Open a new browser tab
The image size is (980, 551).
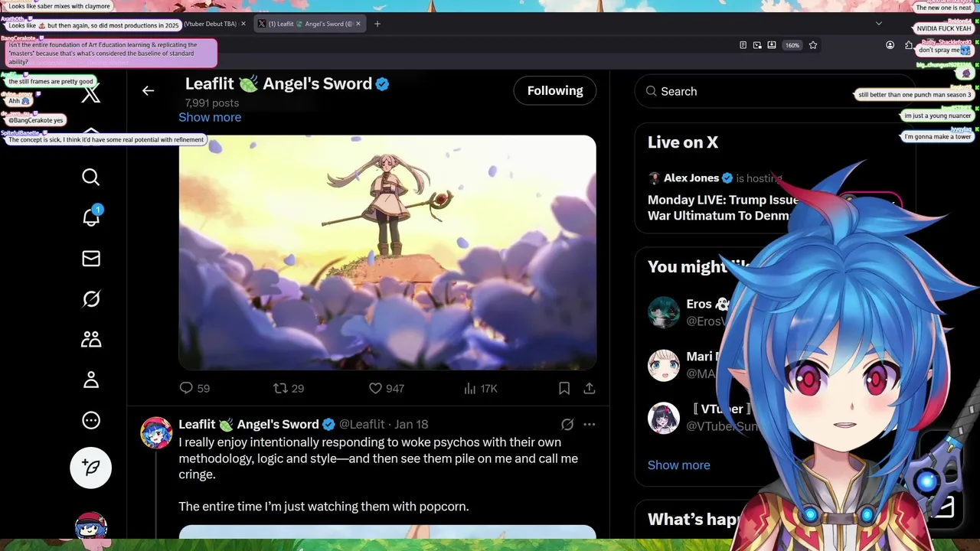[x=377, y=24]
